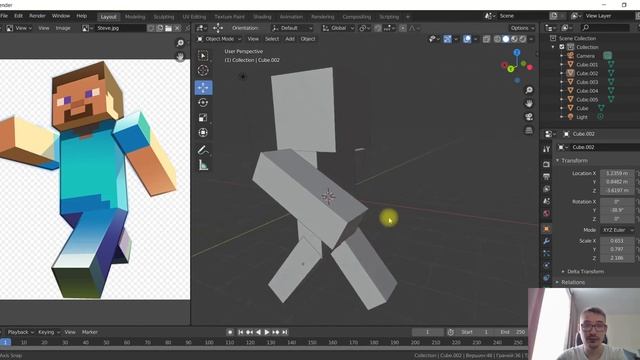Toggle proportional editing in viewport header
640x360 pixels.
pos(403,28)
